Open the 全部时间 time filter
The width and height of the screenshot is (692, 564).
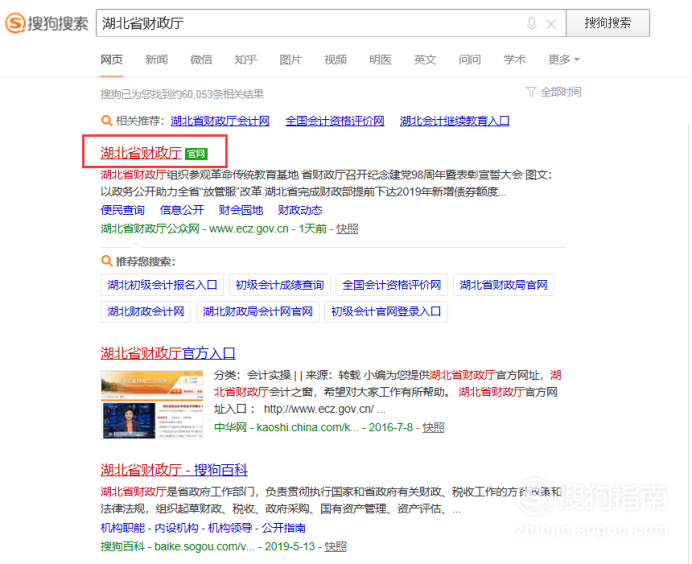click(560, 92)
